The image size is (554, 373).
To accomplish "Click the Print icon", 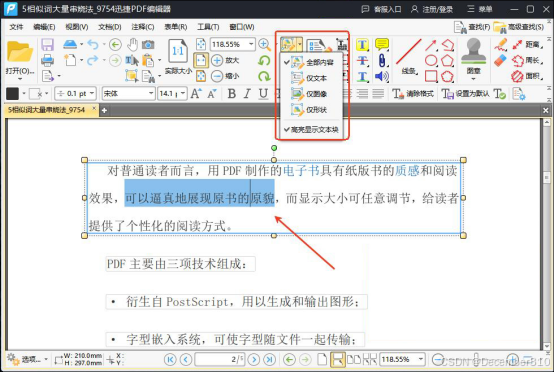I will point(47,60).
